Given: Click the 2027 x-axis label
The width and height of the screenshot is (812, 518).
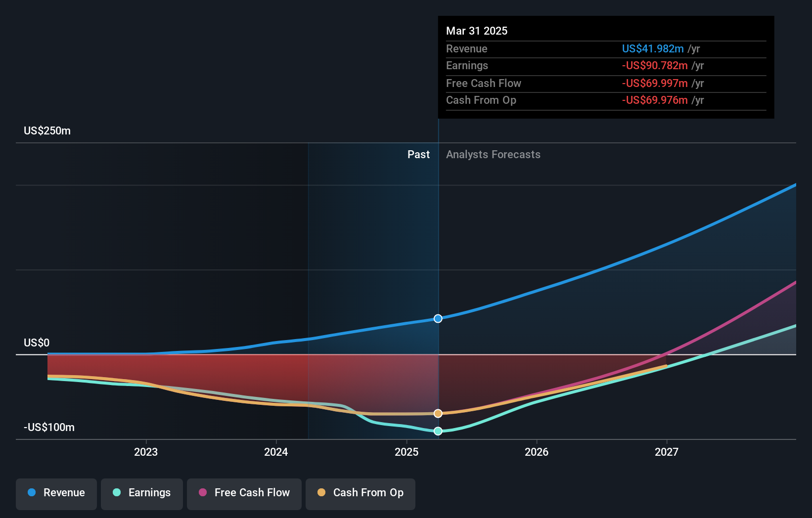Looking at the screenshot, I should pyautogui.click(x=667, y=452).
